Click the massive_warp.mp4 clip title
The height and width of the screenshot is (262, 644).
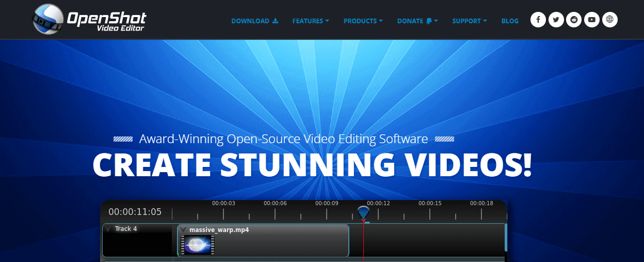pyautogui.click(x=219, y=230)
